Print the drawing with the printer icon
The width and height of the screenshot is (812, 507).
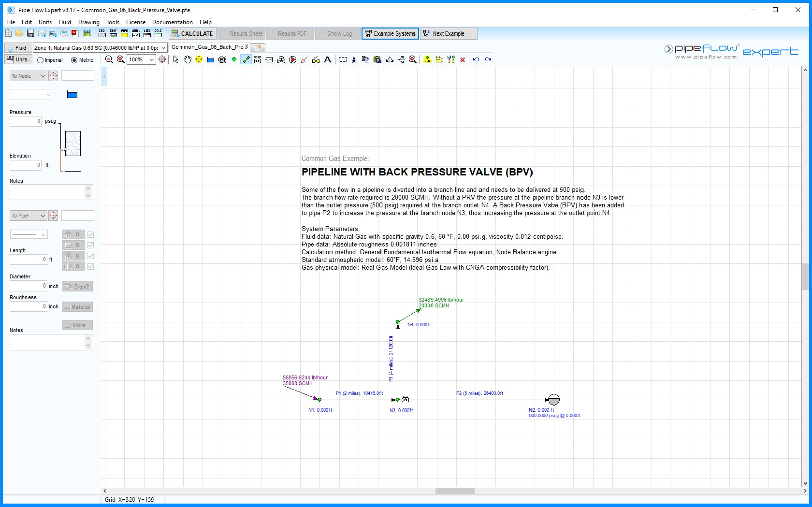tap(64, 33)
